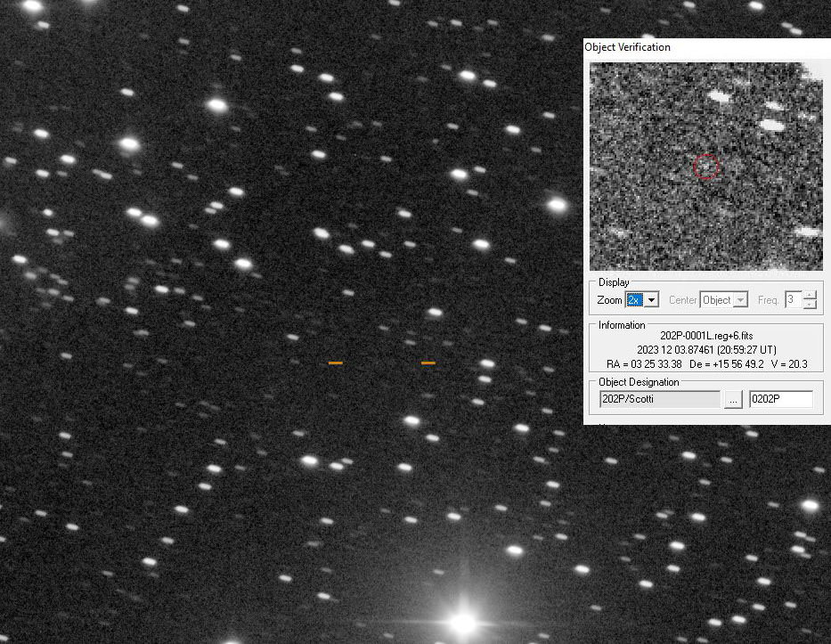Expand the Center Object combo box
831x644 pixels.
tap(740, 300)
